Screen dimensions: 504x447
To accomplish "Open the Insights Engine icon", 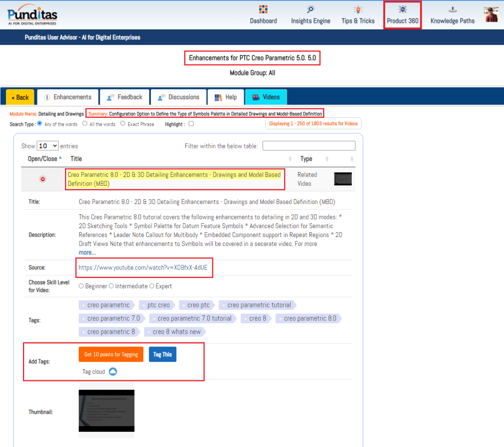I will pyautogui.click(x=310, y=9).
